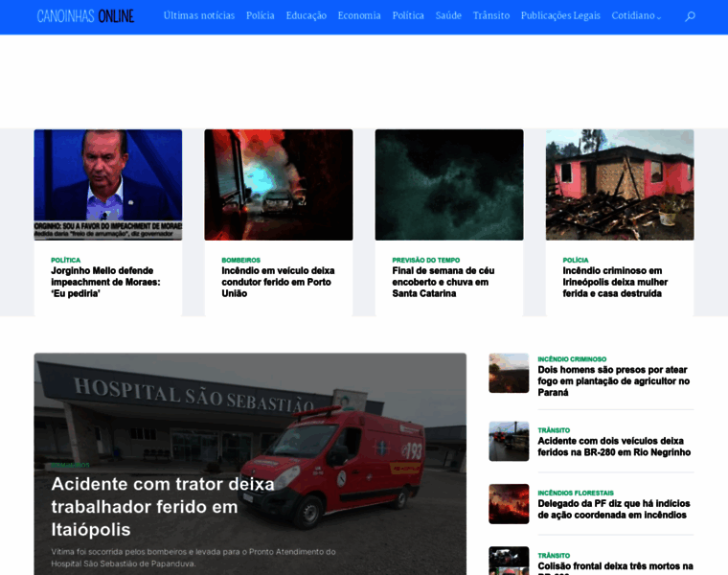This screenshot has height=575, width=728.
Task: Navigate to Publicações Legais
Action: (x=560, y=16)
